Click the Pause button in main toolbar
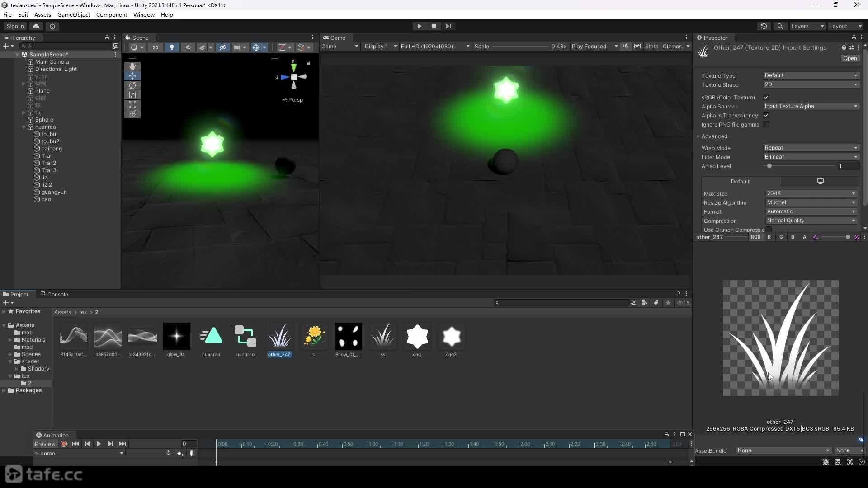This screenshot has width=868, height=488. 434,26
